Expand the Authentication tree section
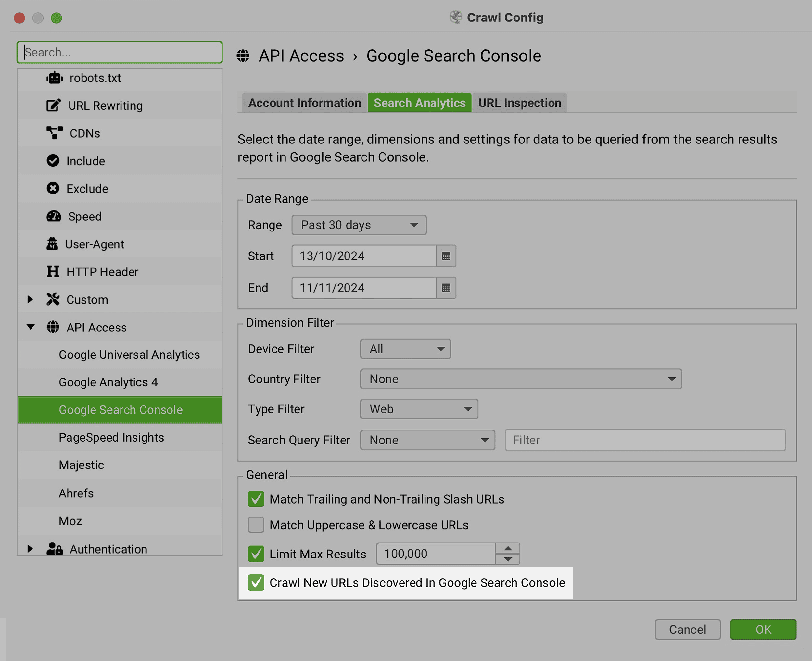Viewport: 812px width, 661px height. click(x=30, y=549)
